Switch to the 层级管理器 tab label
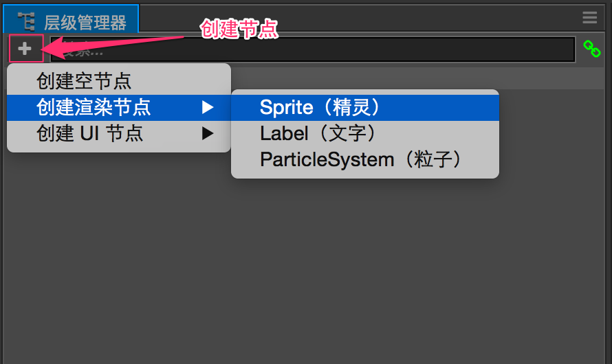 pyautogui.click(x=85, y=23)
